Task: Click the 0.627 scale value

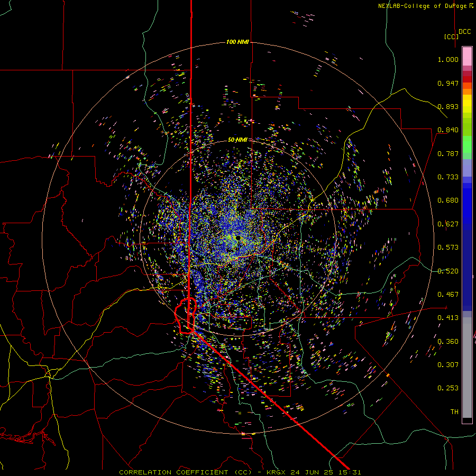Action: 448,224
